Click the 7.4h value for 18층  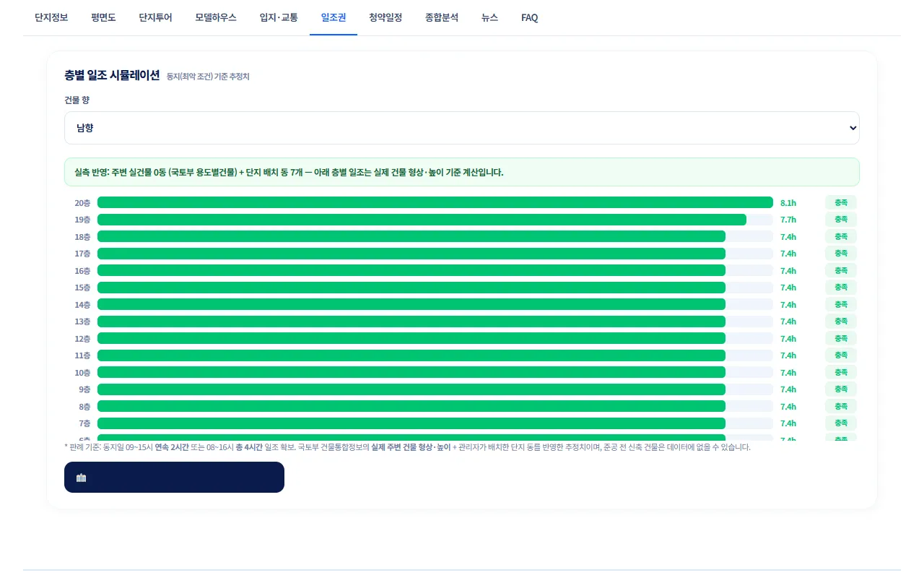(x=788, y=237)
